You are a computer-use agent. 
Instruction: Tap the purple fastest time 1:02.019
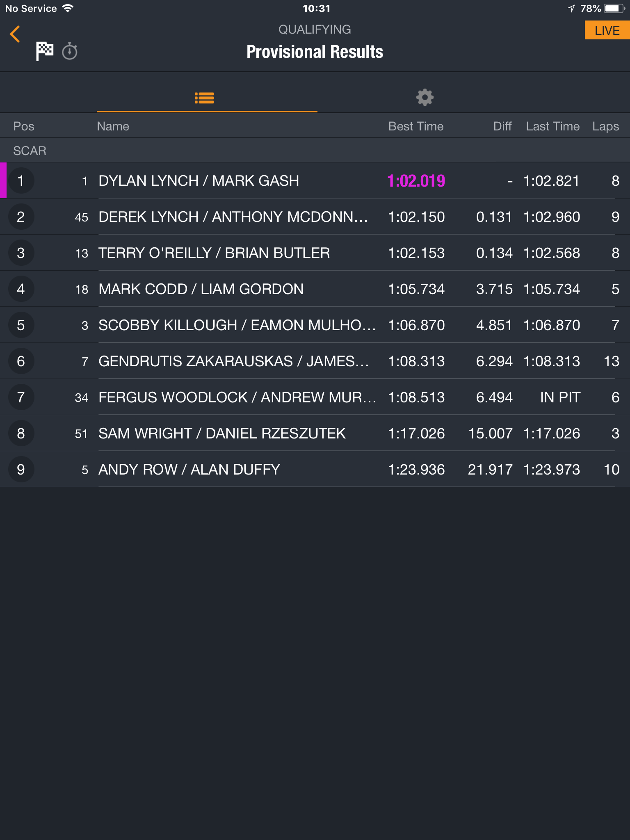(416, 181)
